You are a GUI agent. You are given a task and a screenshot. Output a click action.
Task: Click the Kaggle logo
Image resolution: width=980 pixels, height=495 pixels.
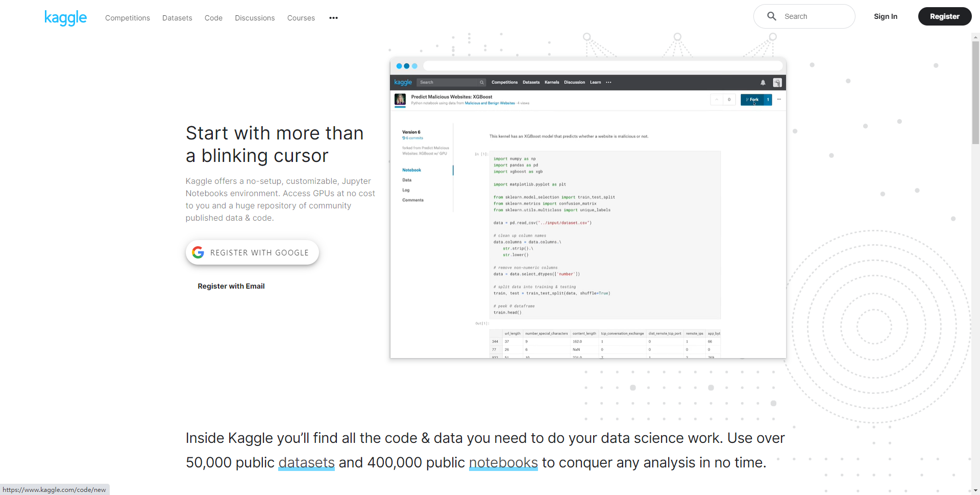pyautogui.click(x=65, y=17)
